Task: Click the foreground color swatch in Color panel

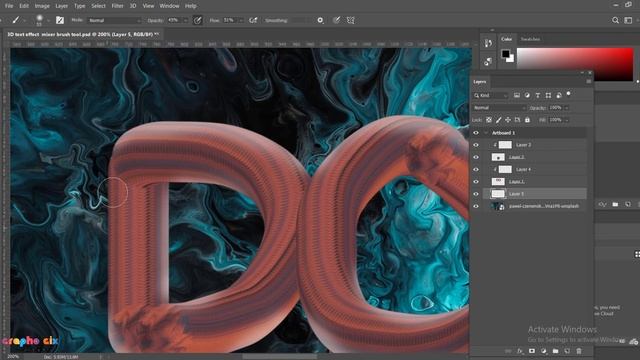Action: click(506, 53)
